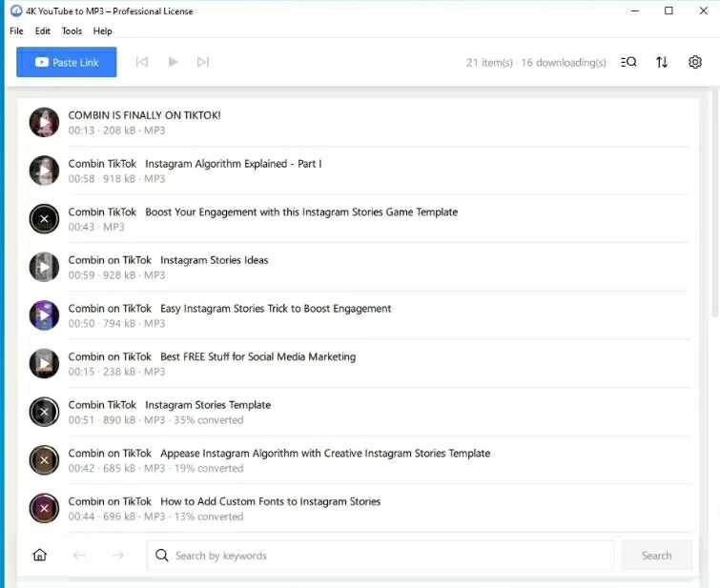Cancel Appease Instagram Algorithm conversion
The image size is (720, 588).
(x=44, y=460)
